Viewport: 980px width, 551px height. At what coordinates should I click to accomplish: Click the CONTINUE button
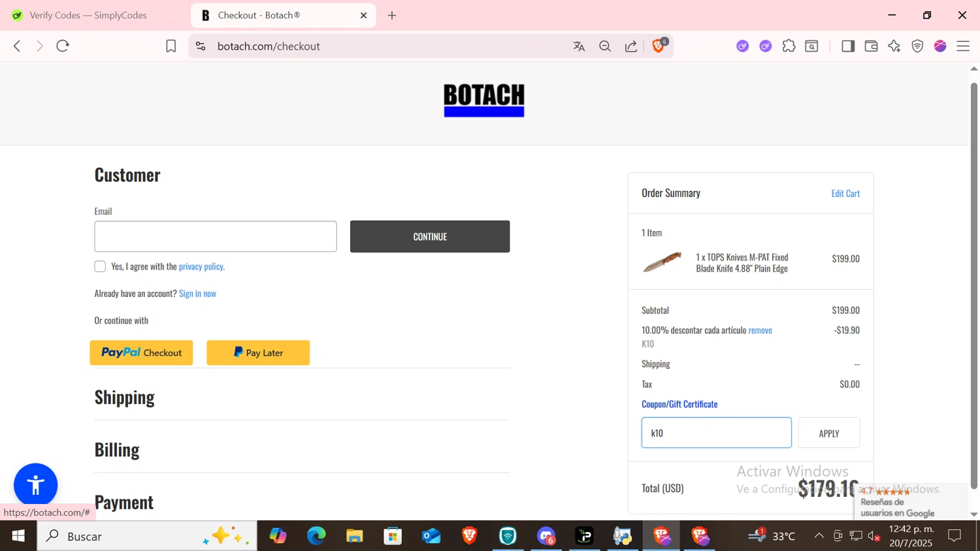[x=430, y=236]
